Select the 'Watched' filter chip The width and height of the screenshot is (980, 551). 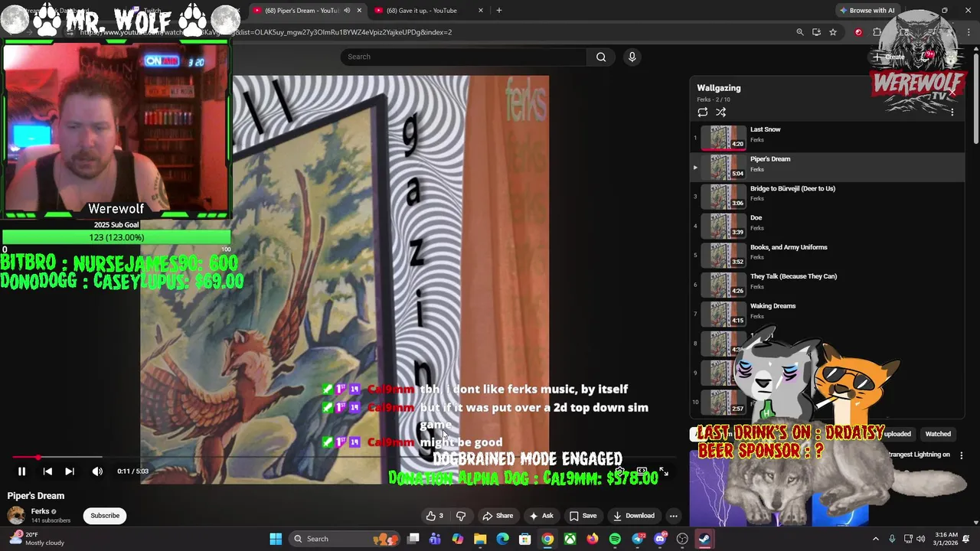tap(938, 434)
